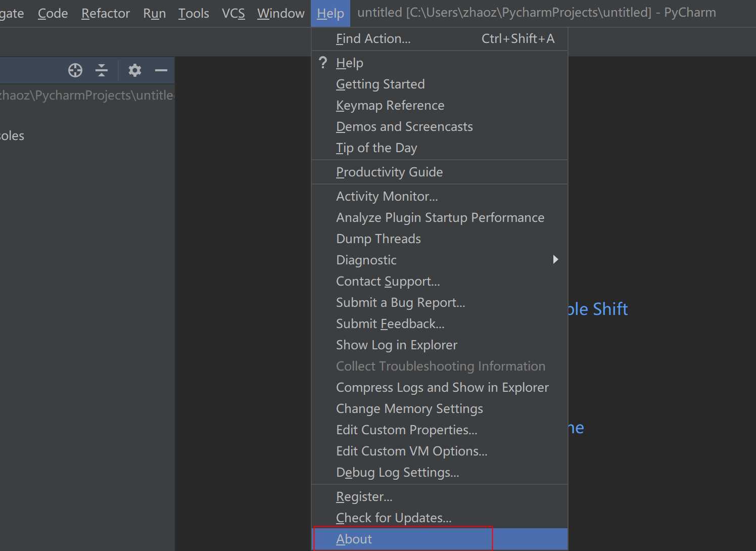756x551 pixels.
Task: Click the locate/scroll from source crosshair icon
Action: [75, 70]
